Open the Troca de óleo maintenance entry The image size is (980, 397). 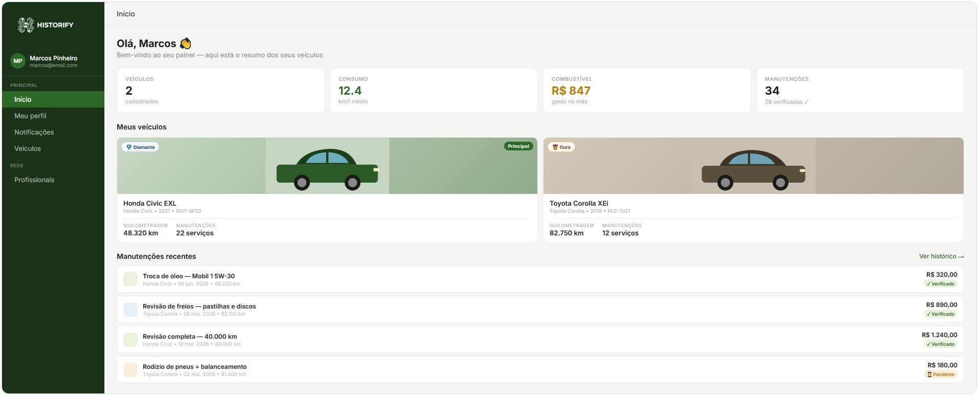[x=540, y=279]
